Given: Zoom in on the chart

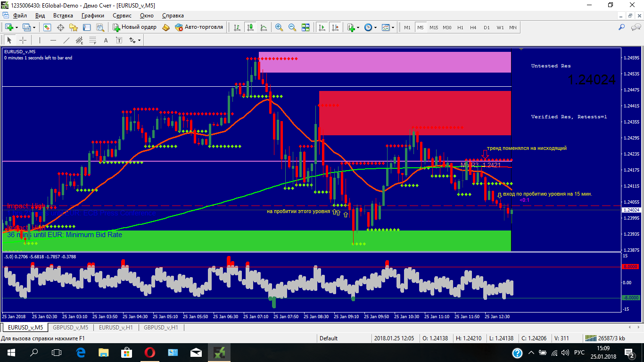Looking at the screenshot, I should point(279,27).
